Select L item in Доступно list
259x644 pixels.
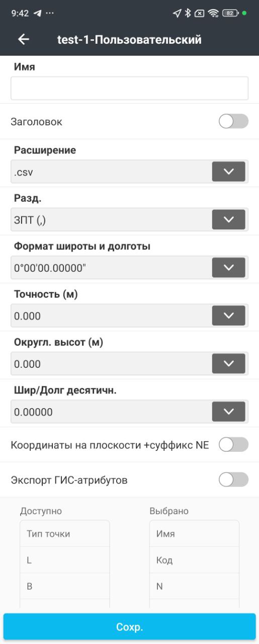point(65,560)
